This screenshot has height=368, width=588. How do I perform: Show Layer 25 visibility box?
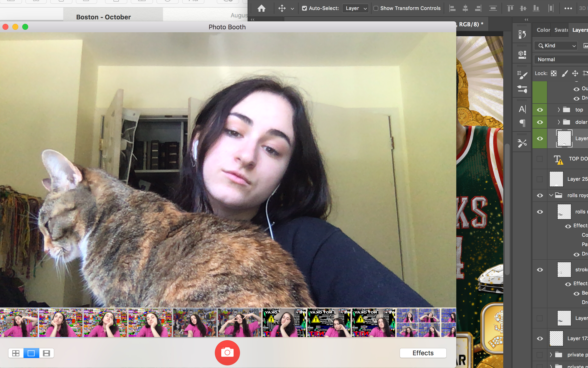tap(539, 179)
